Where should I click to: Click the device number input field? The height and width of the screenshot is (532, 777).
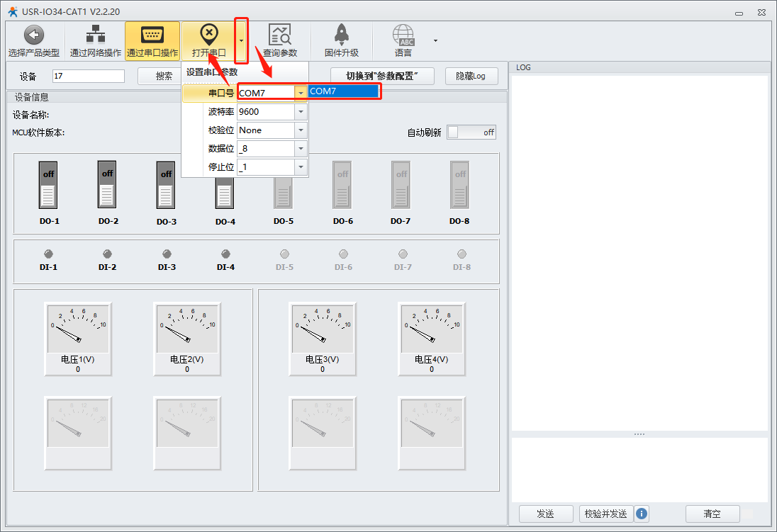(88, 76)
